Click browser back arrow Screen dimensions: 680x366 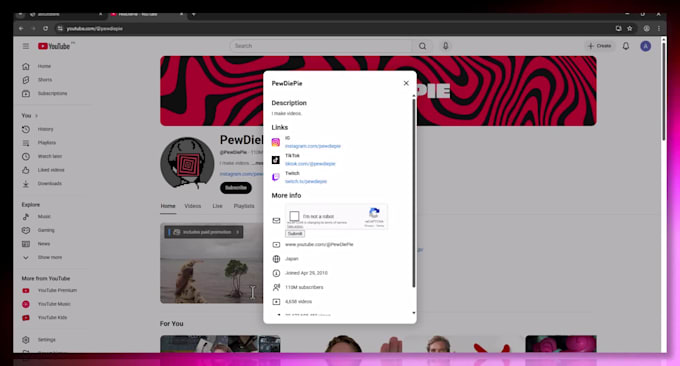coord(21,29)
